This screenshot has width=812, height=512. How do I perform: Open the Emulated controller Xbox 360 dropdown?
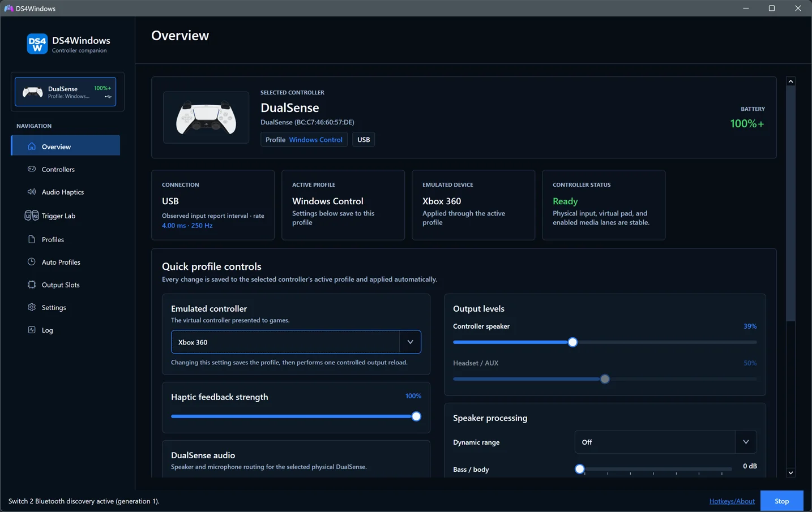coord(296,342)
